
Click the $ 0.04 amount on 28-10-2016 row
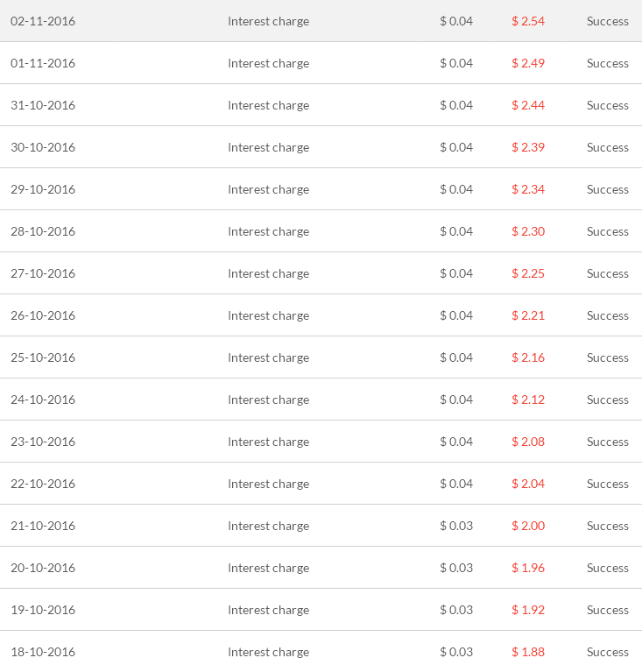click(456, 231)
